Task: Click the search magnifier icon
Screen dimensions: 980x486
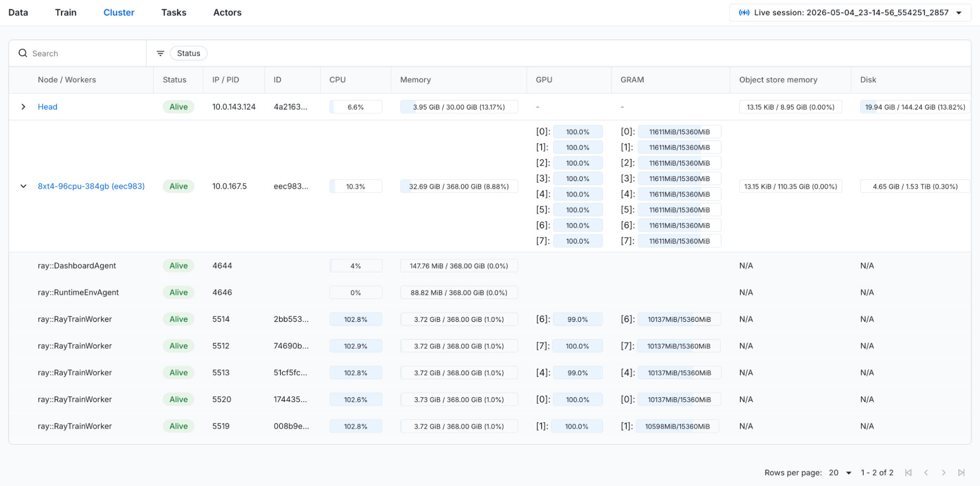Action: (23, 53)
